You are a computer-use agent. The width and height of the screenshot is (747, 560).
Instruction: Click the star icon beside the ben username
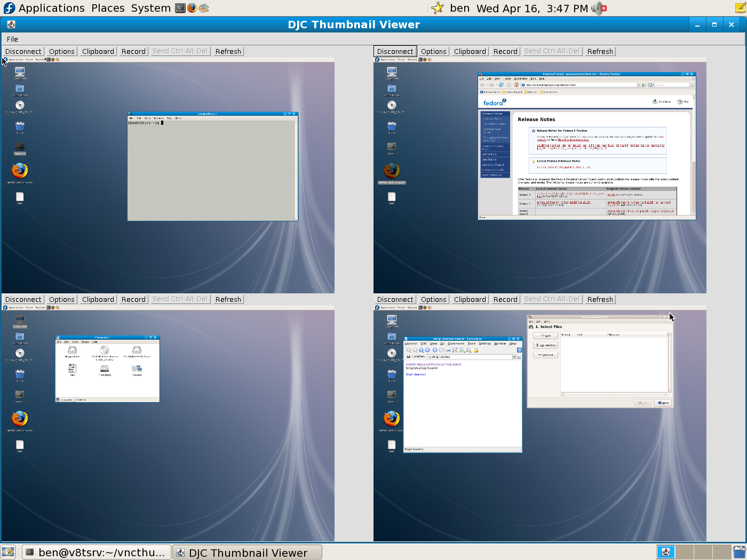click(438, 8)
